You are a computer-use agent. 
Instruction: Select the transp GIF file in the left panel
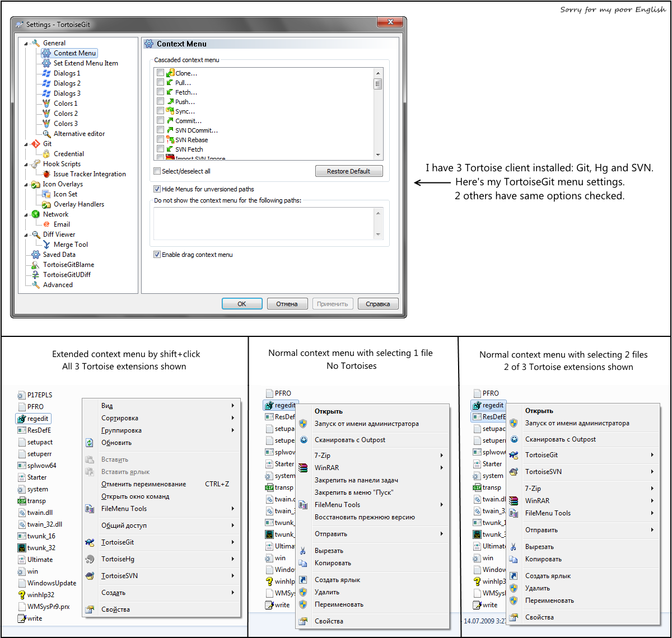[x=36, y=501]
